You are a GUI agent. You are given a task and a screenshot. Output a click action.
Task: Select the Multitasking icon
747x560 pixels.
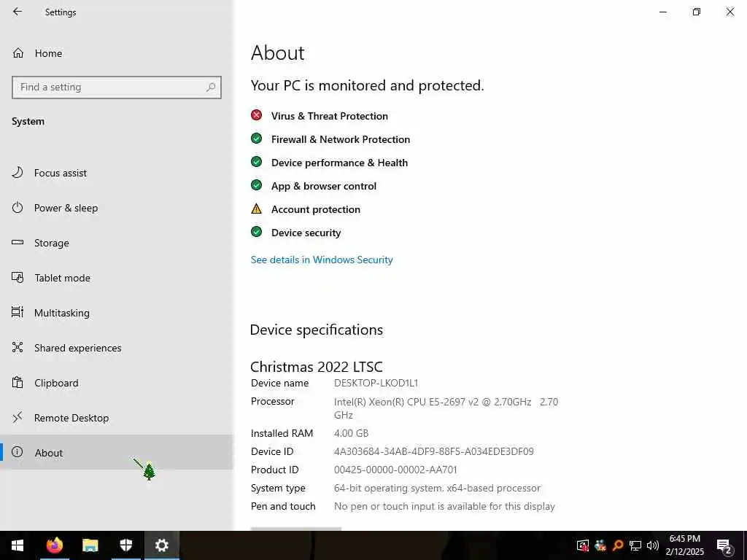pyautogui.click(x=18, y=312)
